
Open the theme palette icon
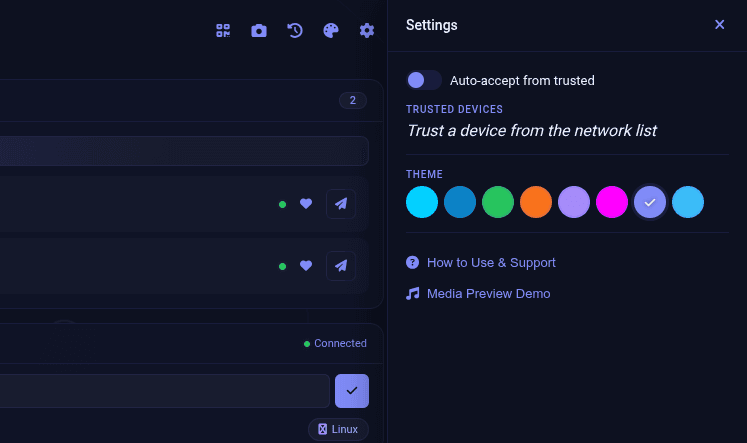331,30
